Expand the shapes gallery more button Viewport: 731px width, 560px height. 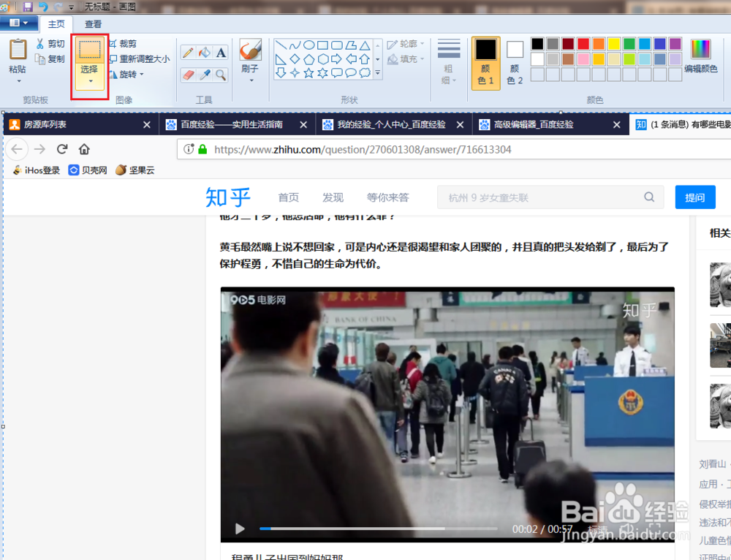(378, 72)
